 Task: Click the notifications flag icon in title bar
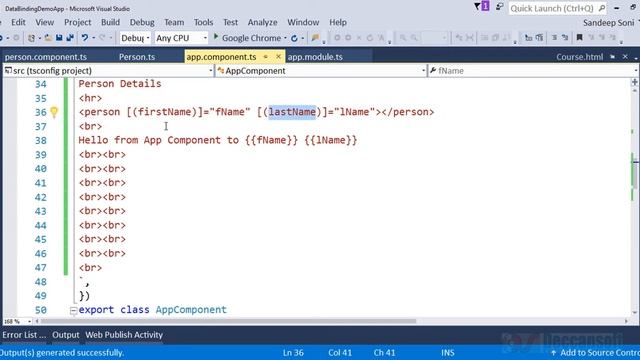482,7
